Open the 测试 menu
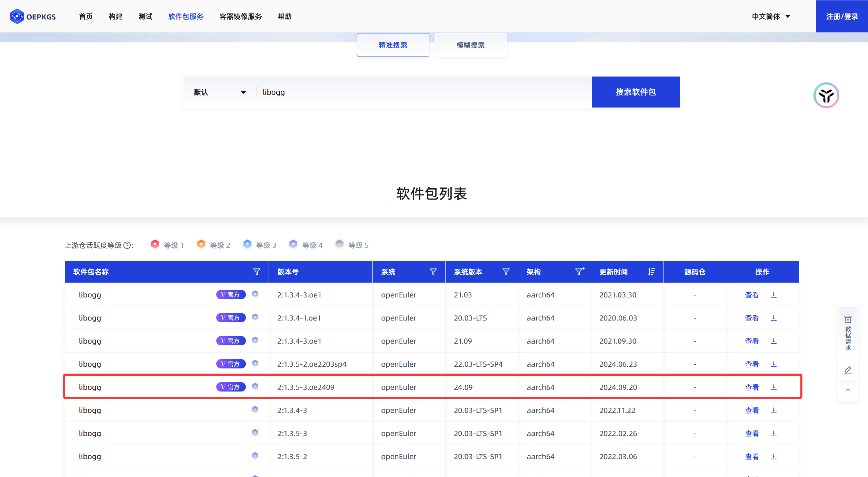The image size is (868, 477). coord(145,17)
